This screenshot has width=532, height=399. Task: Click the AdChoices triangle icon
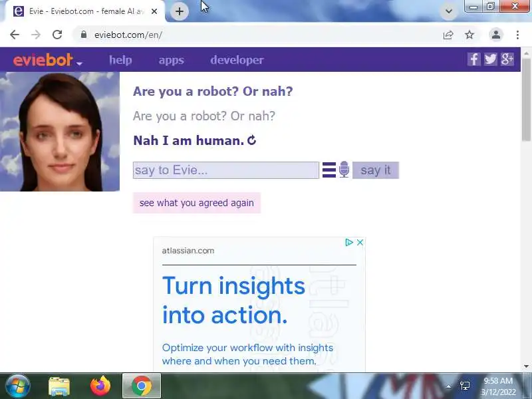348,242
